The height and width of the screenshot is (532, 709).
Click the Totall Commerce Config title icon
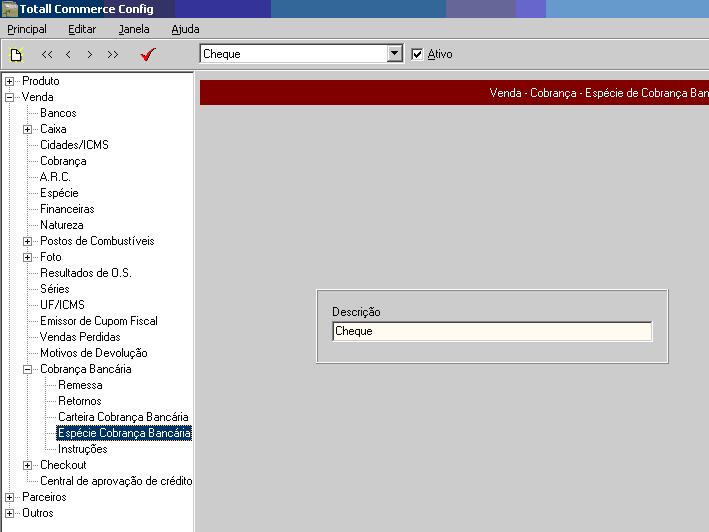coord(9,9)
